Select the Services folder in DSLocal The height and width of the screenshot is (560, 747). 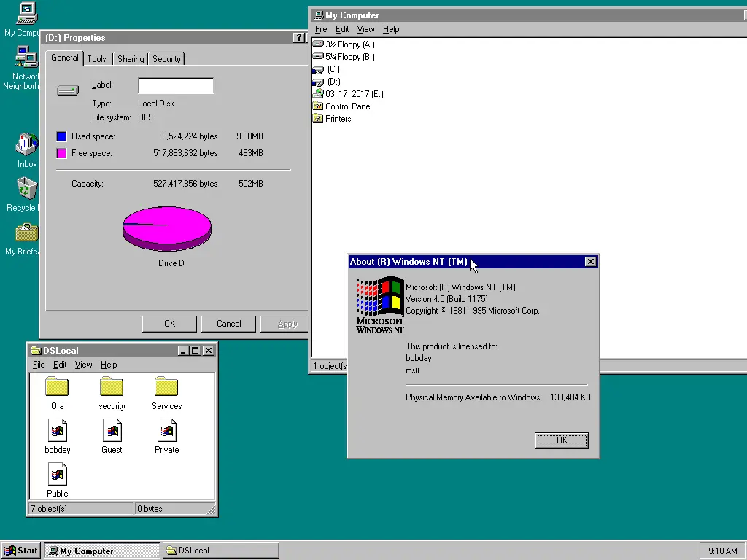166,393
